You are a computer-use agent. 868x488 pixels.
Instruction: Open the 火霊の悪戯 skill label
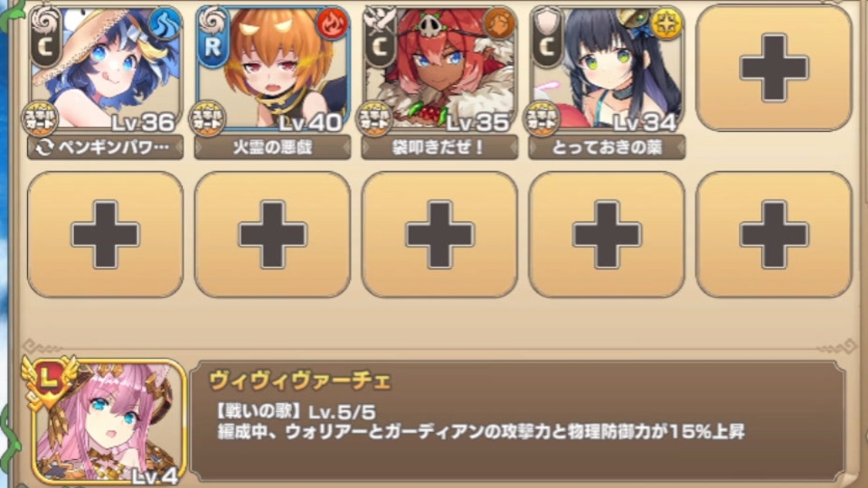point(273,147)
